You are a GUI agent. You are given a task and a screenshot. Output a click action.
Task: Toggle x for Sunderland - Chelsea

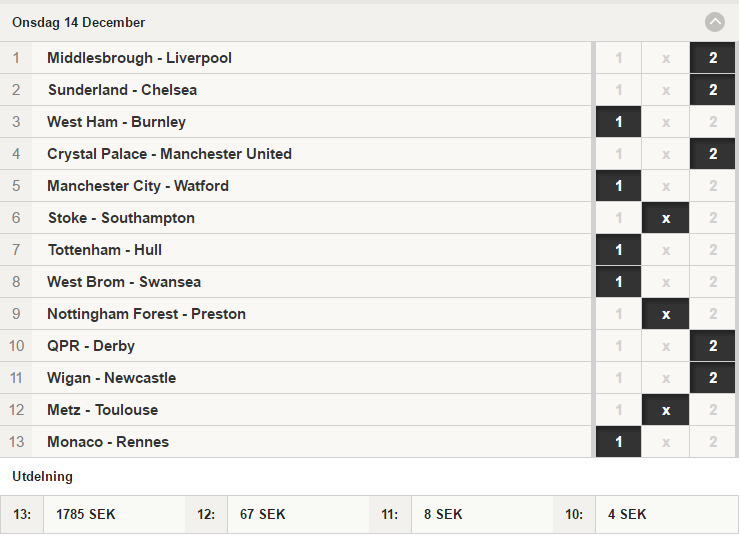(x=665, y=90)
